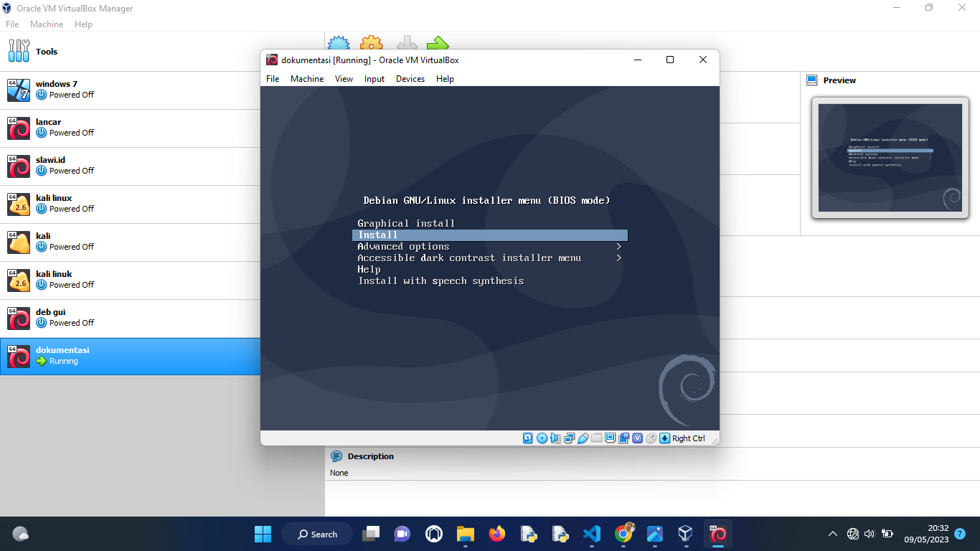Open the network adapters icon in VM status bar

569,438
